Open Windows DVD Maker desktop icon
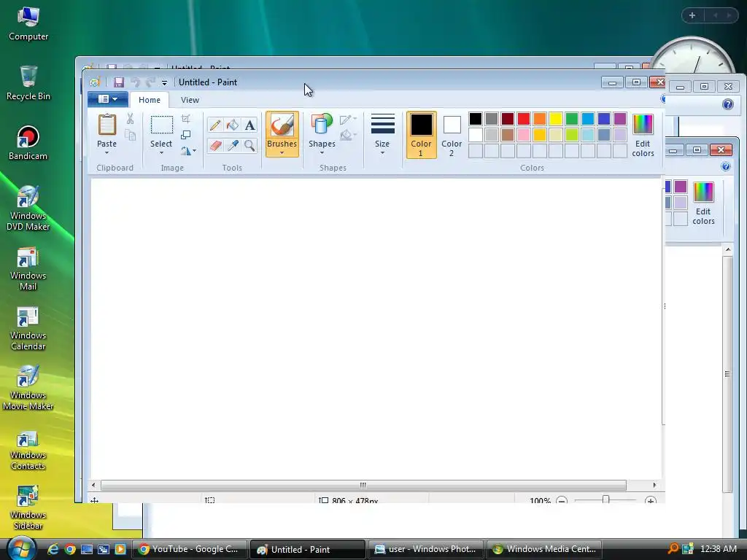The width and height of the screenshot is (747, 560). (28, 208)
